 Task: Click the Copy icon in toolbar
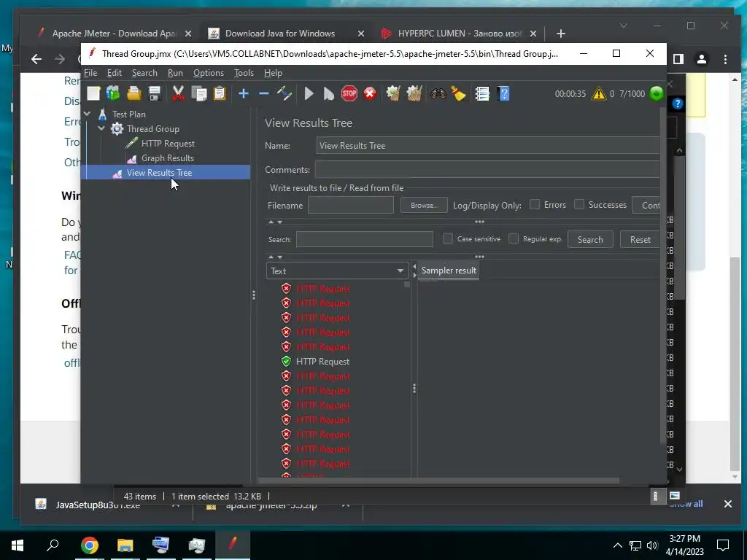198,93
